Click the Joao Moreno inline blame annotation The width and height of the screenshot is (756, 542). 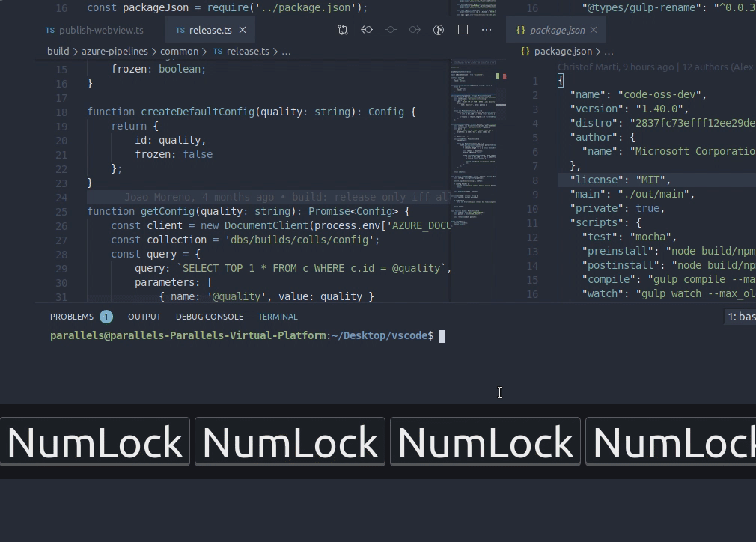pyautogui.click(x=287, y=197)
